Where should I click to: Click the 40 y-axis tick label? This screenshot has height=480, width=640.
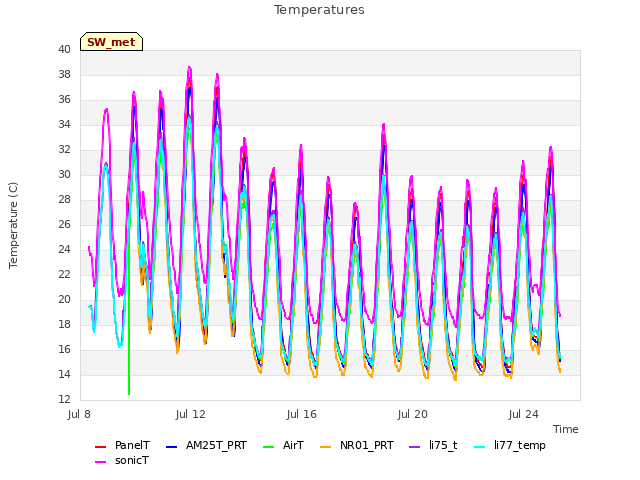(64, 49)
